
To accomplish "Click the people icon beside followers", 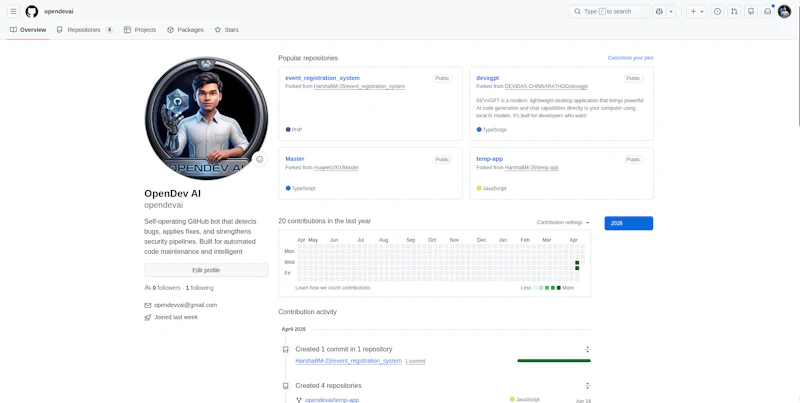I will [x=147, y=288].
